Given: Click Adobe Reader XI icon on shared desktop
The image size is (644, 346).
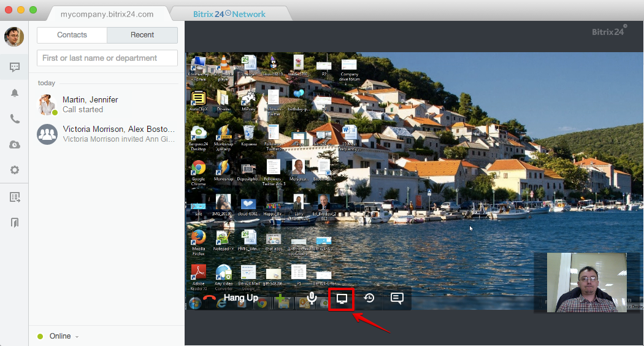Looking at the screenshot, I should point(199,277).
